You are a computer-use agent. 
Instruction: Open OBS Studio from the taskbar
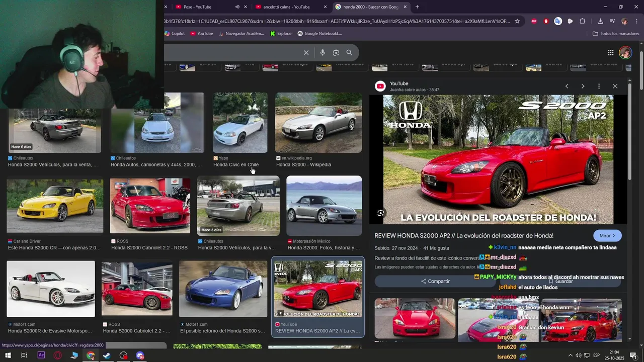click(x=124, y=355)
